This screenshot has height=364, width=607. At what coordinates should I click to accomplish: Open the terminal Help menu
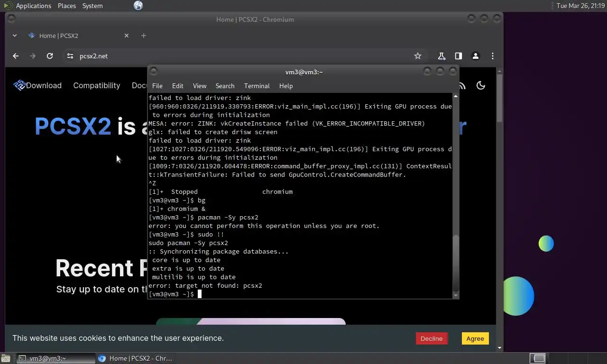coord(285,86)
